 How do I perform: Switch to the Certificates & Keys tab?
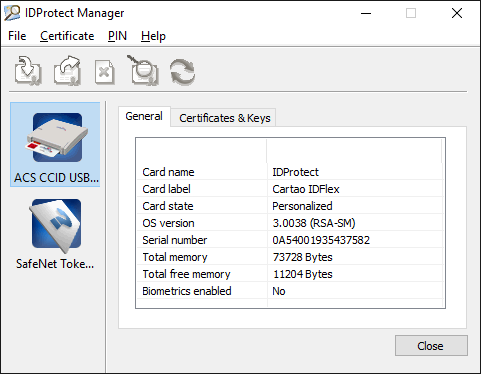pyautogui.click(x=224, y=118)
